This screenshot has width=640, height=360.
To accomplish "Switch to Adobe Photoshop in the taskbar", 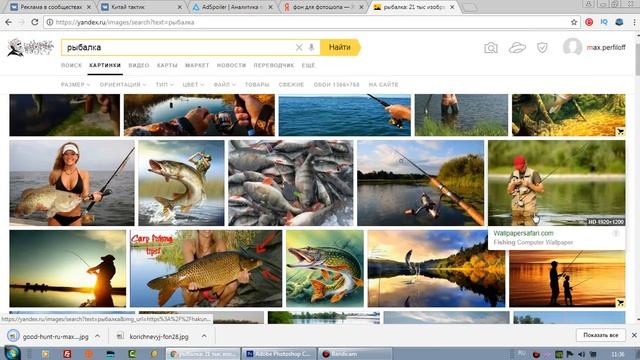I will 280,353.
